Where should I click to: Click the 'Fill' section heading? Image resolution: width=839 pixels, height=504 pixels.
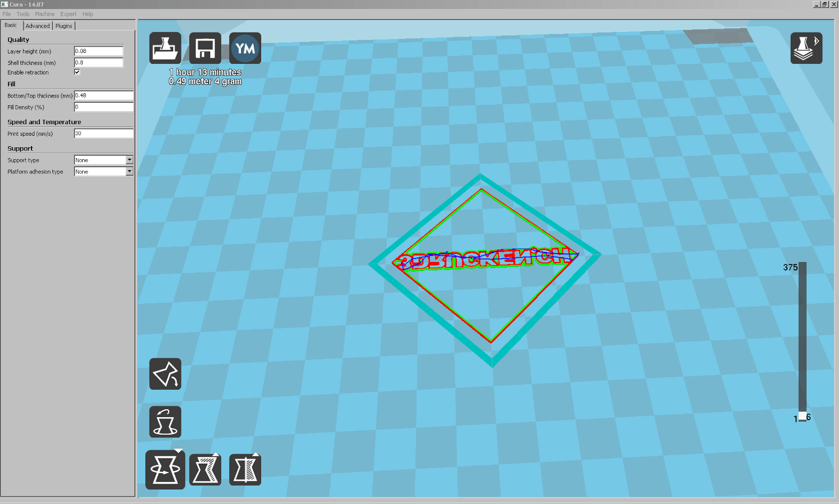[x=12, y=84]
